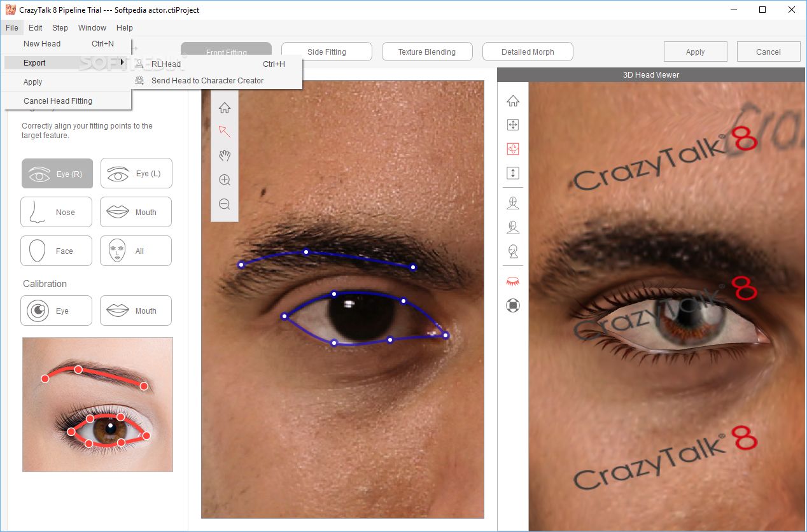Image resolution: width=807 pixels, height=532 pixels.
Task: Open the File menu
Action: pos(11,27)
